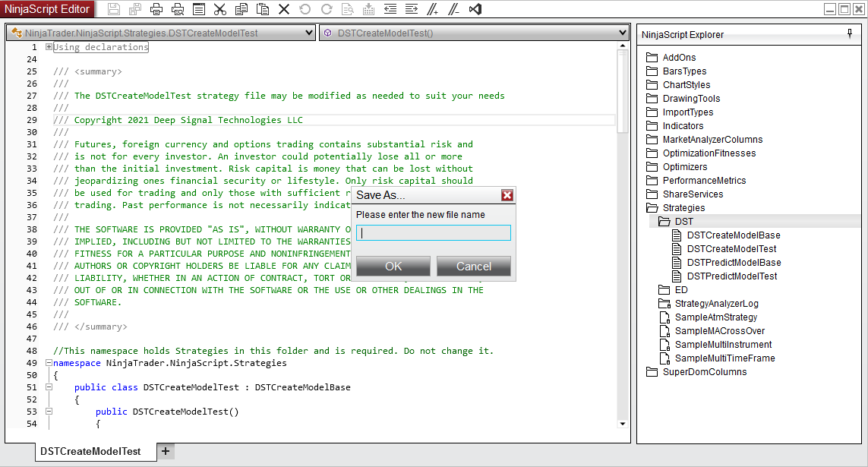Click the Cut scissors icon
The height and width of the screenshot is (467, 868).
219,9
